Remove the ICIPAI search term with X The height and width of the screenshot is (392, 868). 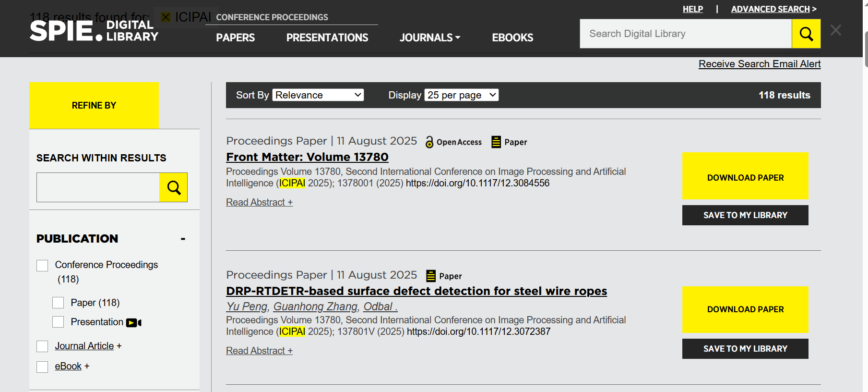(x=166, y=17)
